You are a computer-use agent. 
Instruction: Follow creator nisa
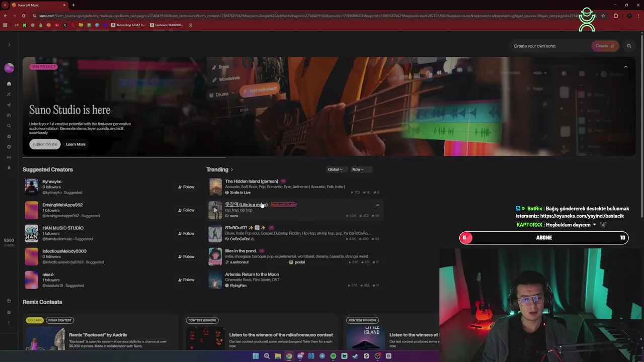click(186, 280)
